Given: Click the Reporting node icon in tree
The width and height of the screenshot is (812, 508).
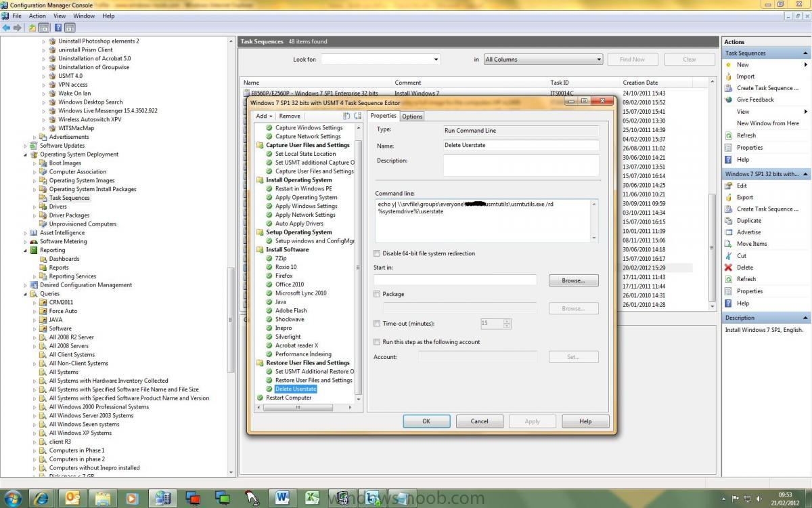Looking at the screenshot, I should pyautogui.click(x=34, y=250).
